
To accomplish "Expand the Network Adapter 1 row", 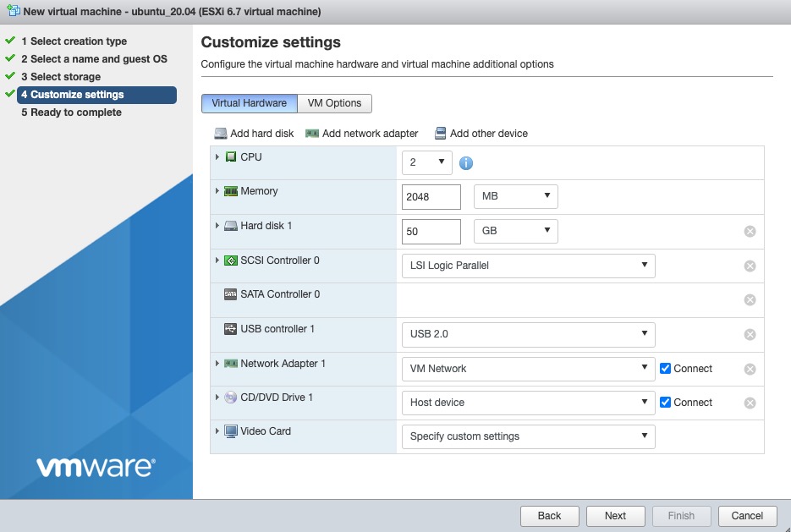I will click(x=217, y=364).
